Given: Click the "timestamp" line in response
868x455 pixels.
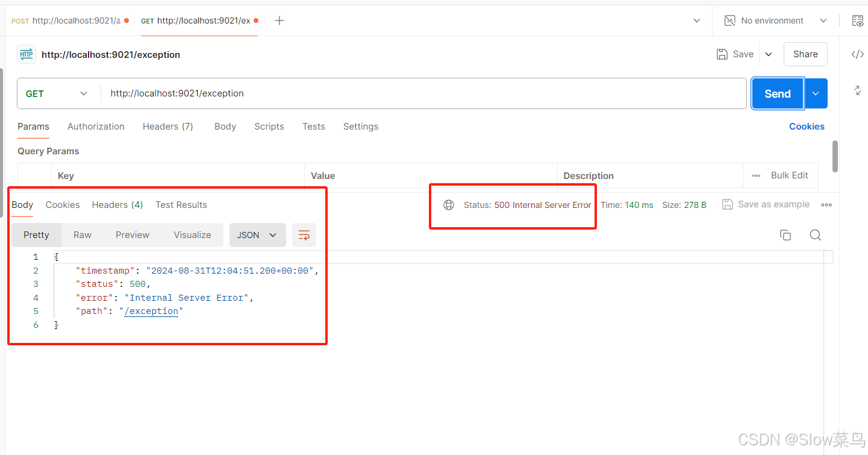Looking at the screenshot, I should coord(196,271).
